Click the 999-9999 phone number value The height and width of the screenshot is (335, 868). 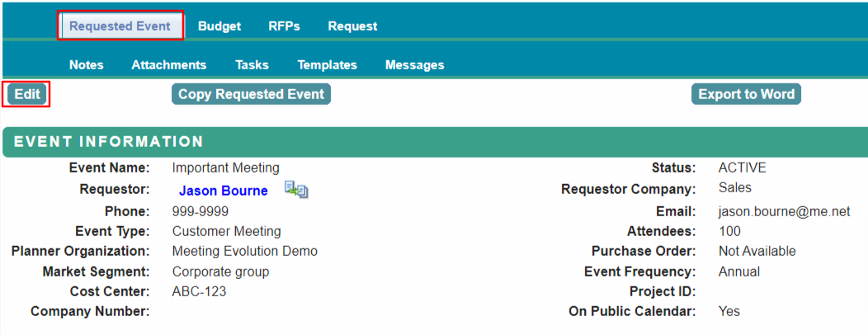200,211
